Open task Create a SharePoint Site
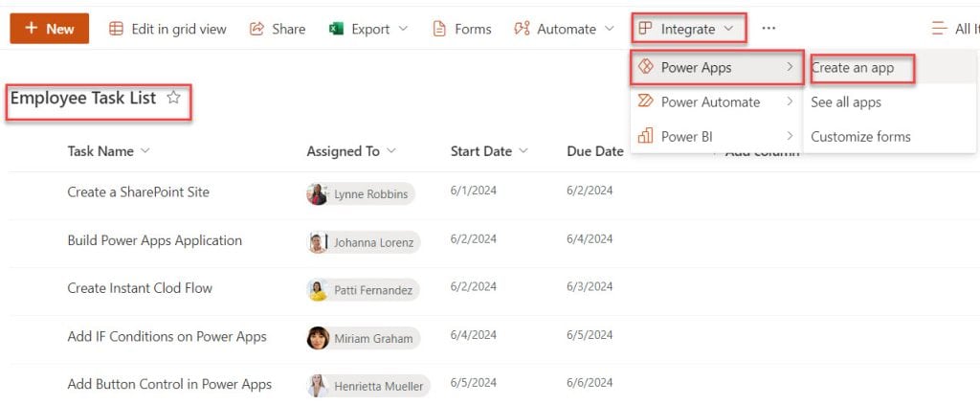 (x=138, y=191)
